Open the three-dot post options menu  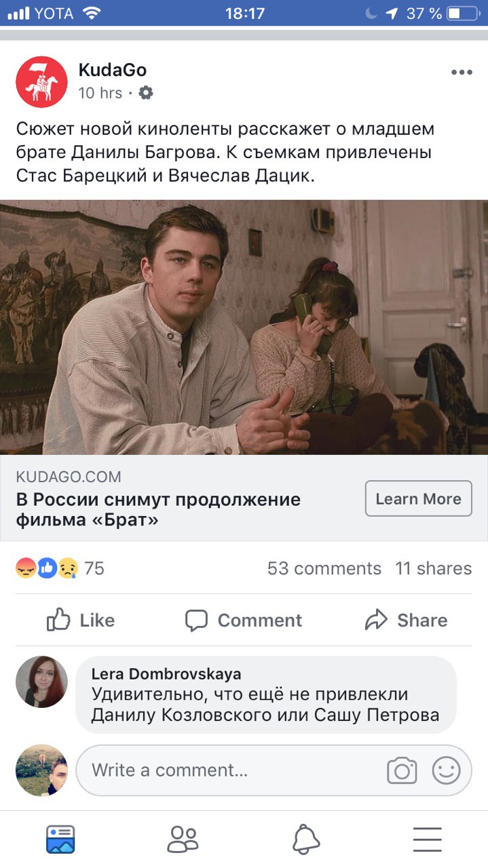(x=462, y=73)
